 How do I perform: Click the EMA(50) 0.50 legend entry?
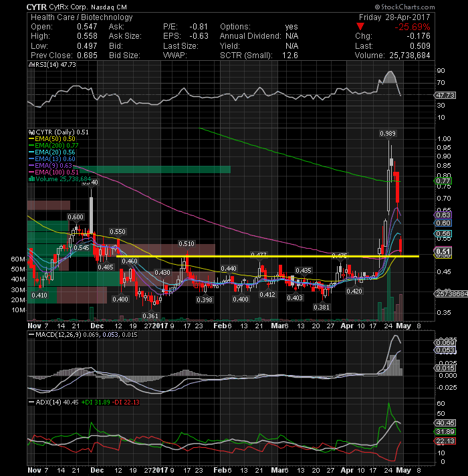pos(52,139)
